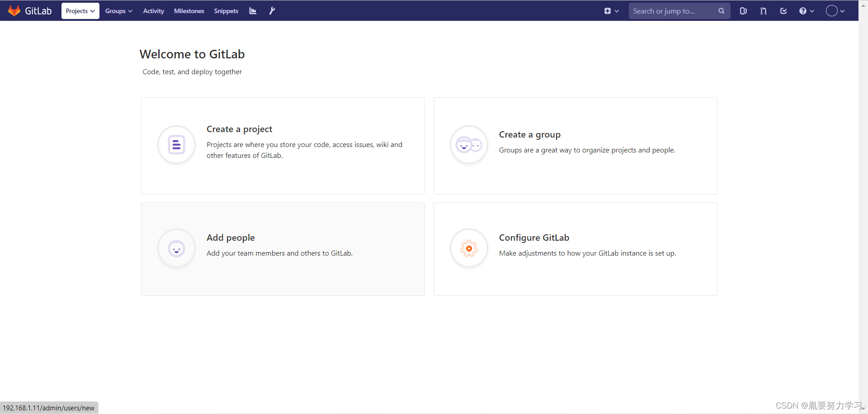Screen dimensions: 868x414
Task: Click 'Code, test, and deploy together' text
Action: 192,72
